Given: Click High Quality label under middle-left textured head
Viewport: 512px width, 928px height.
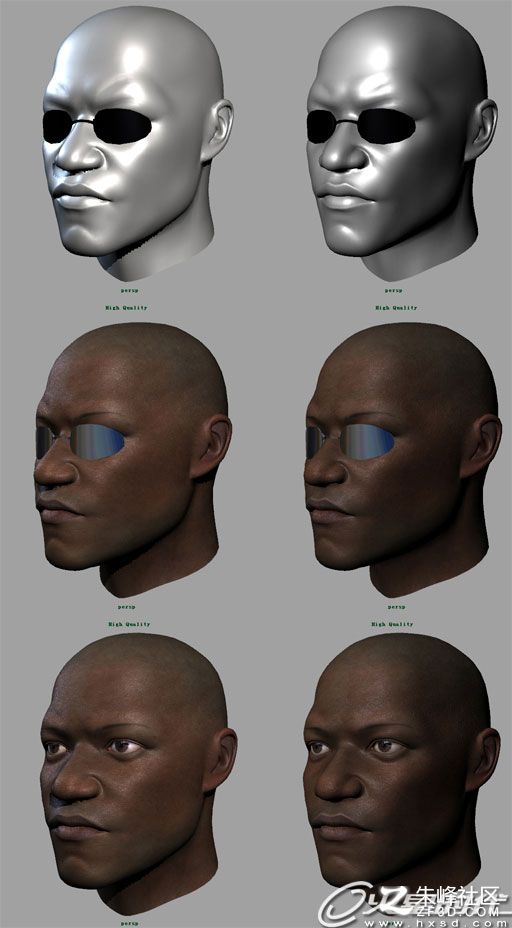Looking at the screenshot, I should coord(129,624).
